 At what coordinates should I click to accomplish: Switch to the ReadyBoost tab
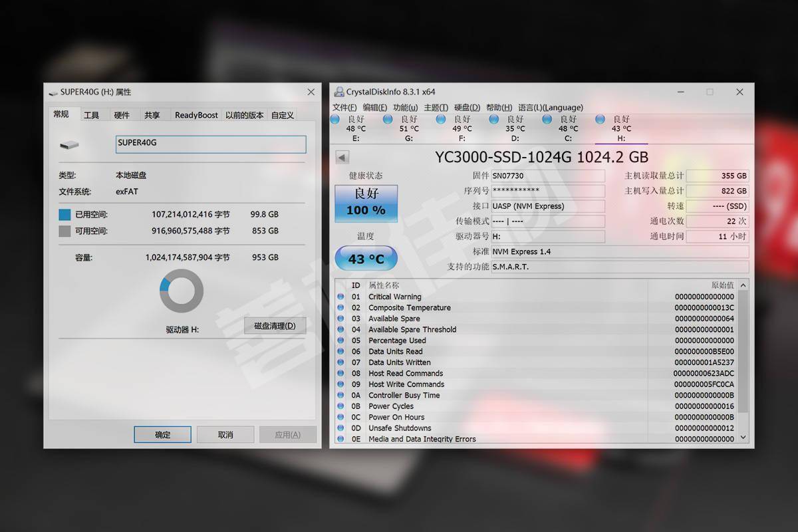tap(196, 115)
